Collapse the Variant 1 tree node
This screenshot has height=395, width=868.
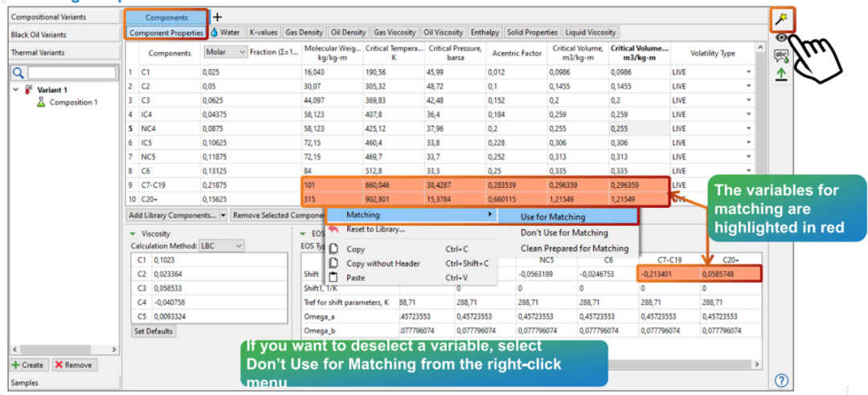point(15,90)
